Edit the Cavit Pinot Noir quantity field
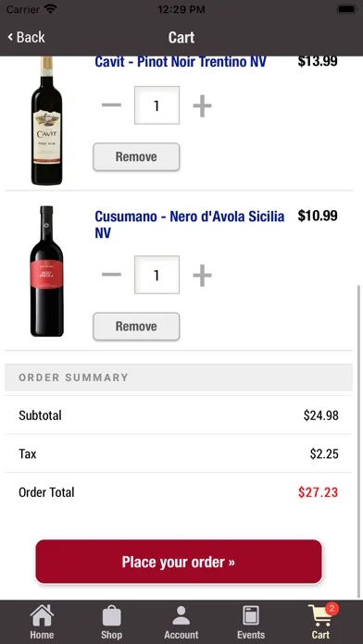The width and height of the screenshot is (363, 644). pos(156,105)
